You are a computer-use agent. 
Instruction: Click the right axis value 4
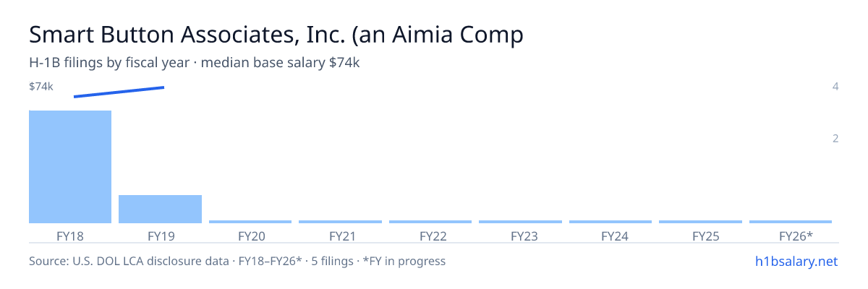click(835, 87)
